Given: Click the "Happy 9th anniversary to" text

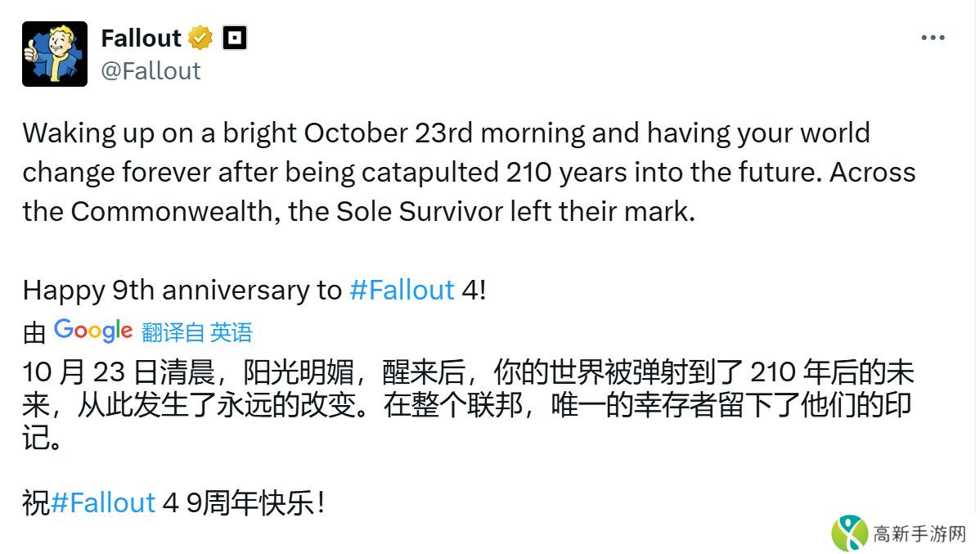Looking at the screenshot, I should point(182,290).
